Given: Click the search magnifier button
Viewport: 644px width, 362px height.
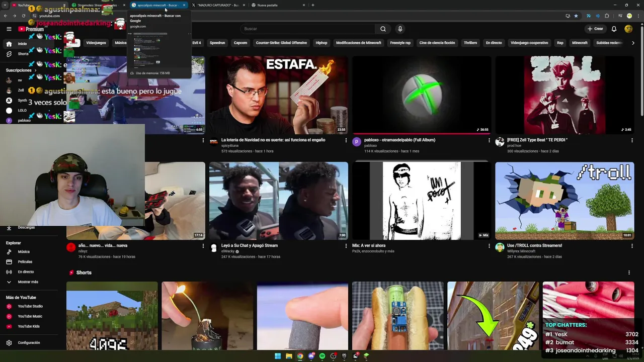Looking at the screenshot, I should click(x=383, y=29).
